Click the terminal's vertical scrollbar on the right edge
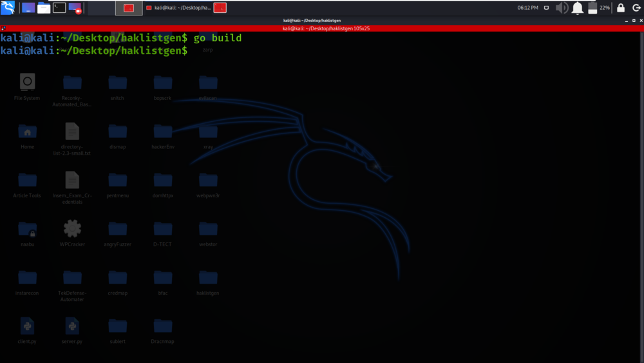This screenshot has height=363, width=644. point(641,197)
